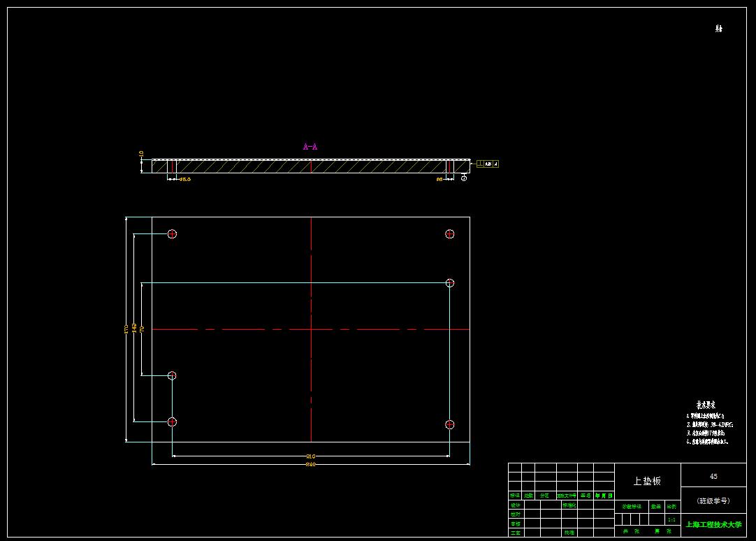The height and width of the screenshot is (541, 756).
Task: Select the 年月日 date header cell
Action: coord(604,496)
